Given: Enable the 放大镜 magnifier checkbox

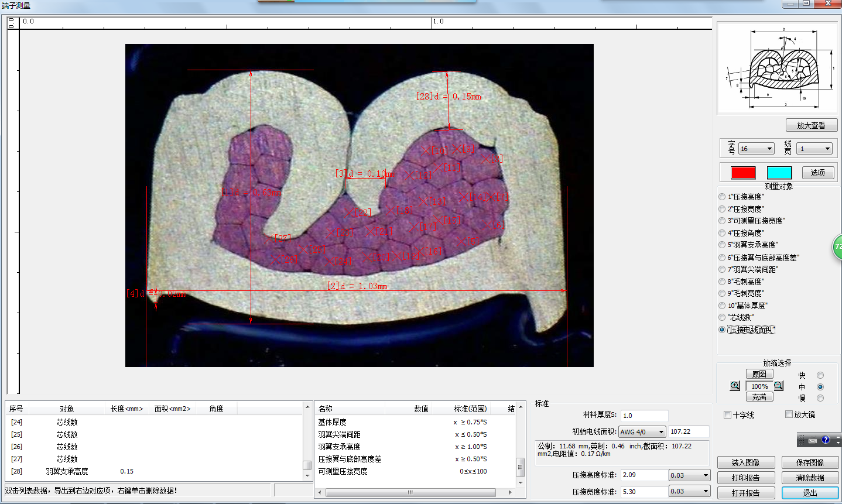Looking at the screenshot, I should (x=789, y=414).
